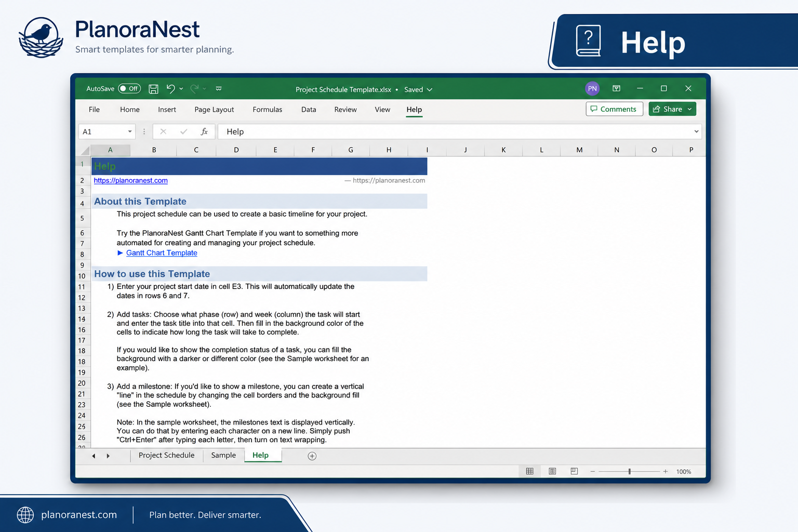Image resolution: width=798 pixels, height=532 pixels.
Task: Select the Formulas ribbon tab
Action: coord(268,110)
